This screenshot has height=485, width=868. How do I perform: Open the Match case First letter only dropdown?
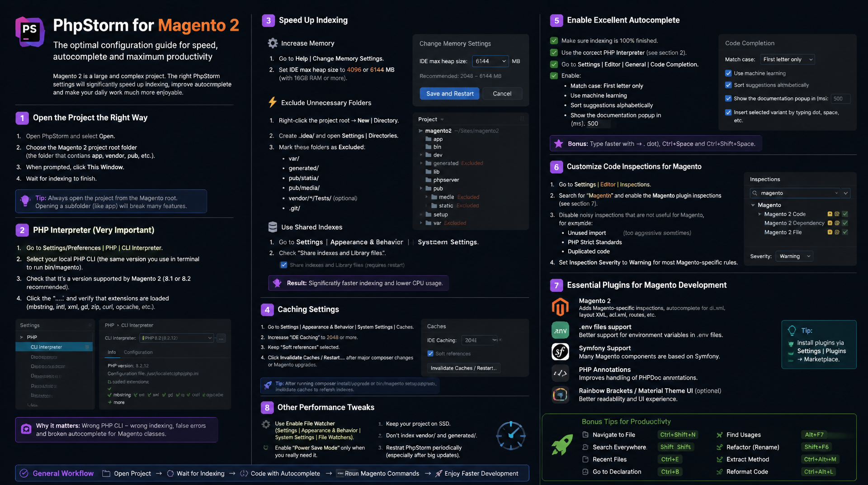click(x=787, y=59)
